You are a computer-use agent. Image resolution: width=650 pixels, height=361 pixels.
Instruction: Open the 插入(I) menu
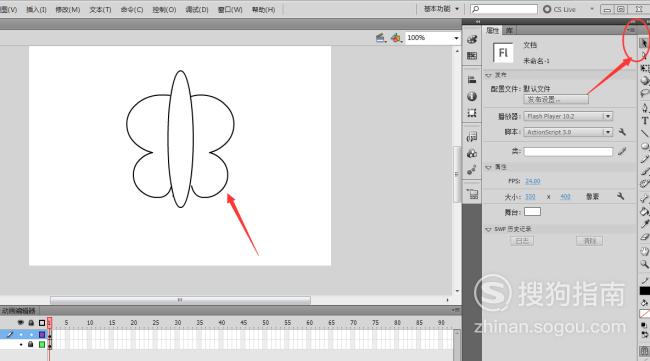(36, 10)
